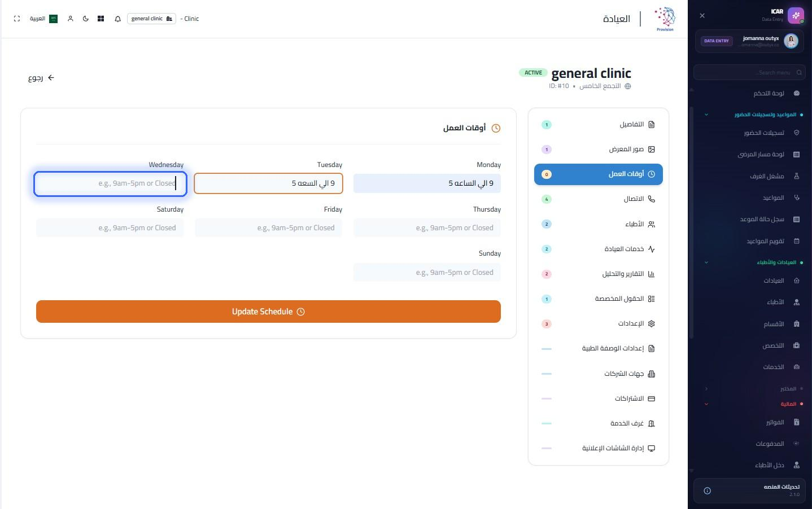Toggle fullscreen mode icon

point(17,19)
